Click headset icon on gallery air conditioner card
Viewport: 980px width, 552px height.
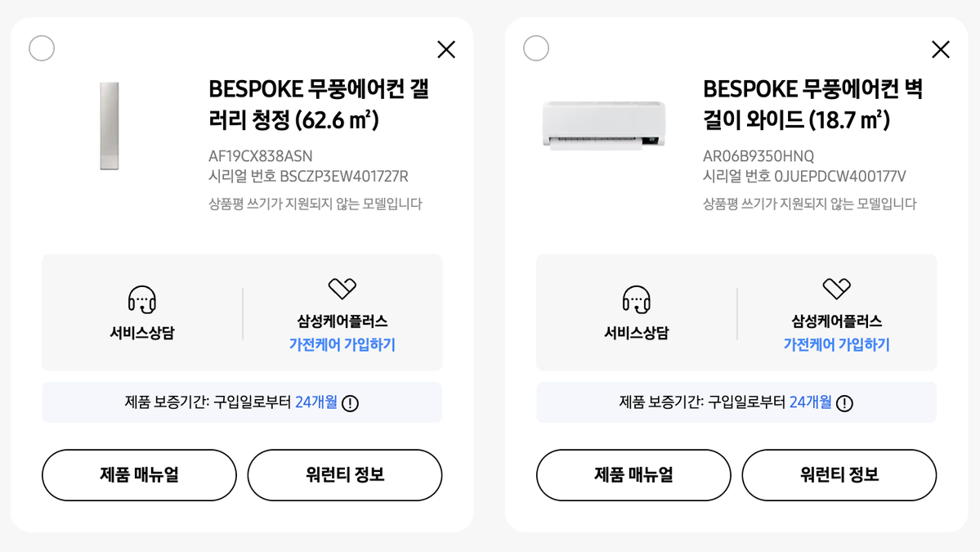142,299
